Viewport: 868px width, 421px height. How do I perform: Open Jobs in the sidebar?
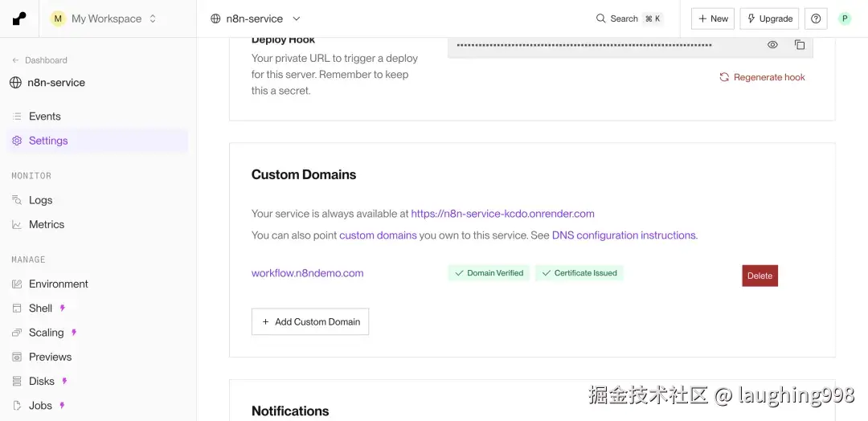coord(97,406)
